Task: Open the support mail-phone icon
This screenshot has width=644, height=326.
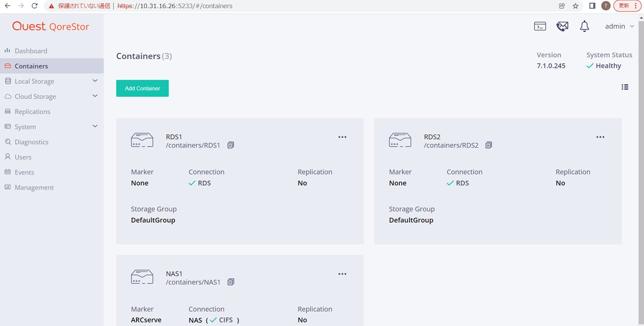Action: pyautogui.click(x=562, y=26)
